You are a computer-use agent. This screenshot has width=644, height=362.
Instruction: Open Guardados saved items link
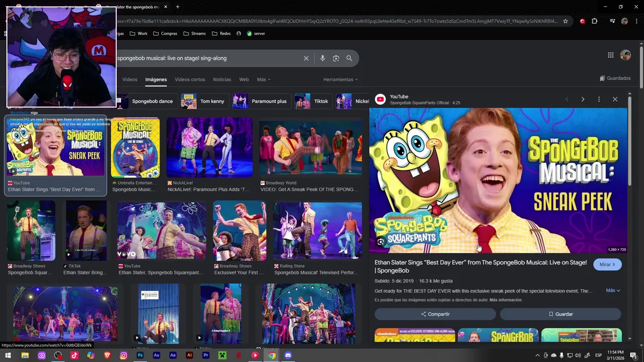[615, 78]
